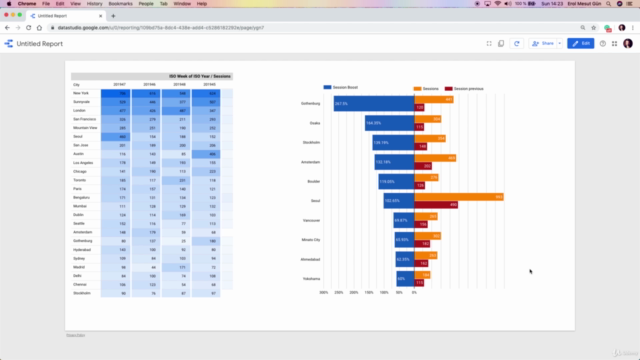Open the Apple menu
The height and width of the screenshot is (360, 640).
point(9,4)
